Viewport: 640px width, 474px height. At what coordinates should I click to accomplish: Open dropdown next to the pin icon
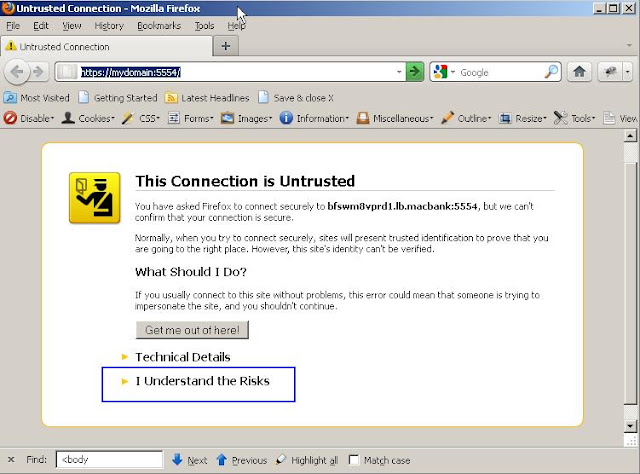click(627, 72)
